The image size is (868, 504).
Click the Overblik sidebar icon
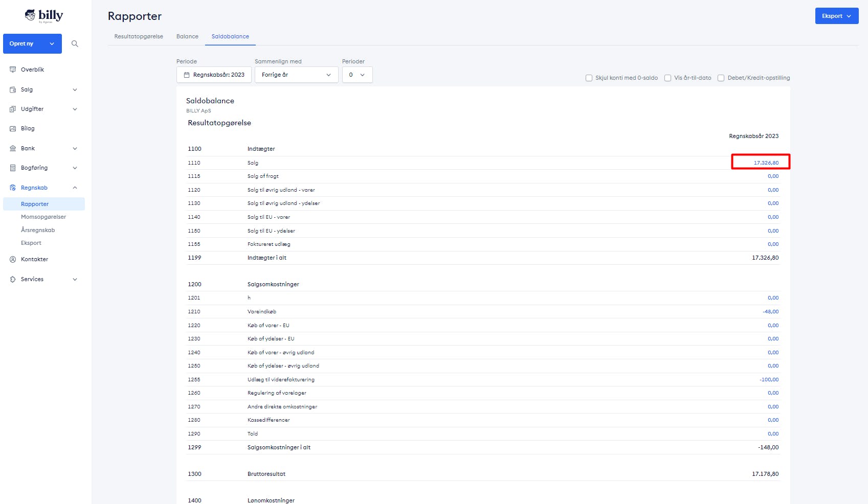(x=13, y=70)
